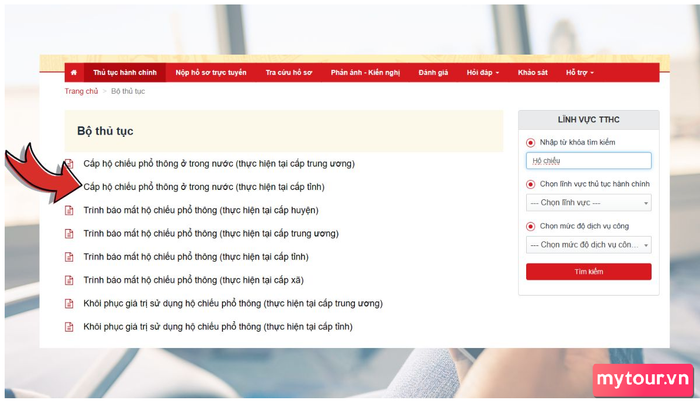Open Trình báo mất hộ chiếu cấp xã
This screenshot has height=405, width=700.
click(193, 280)
